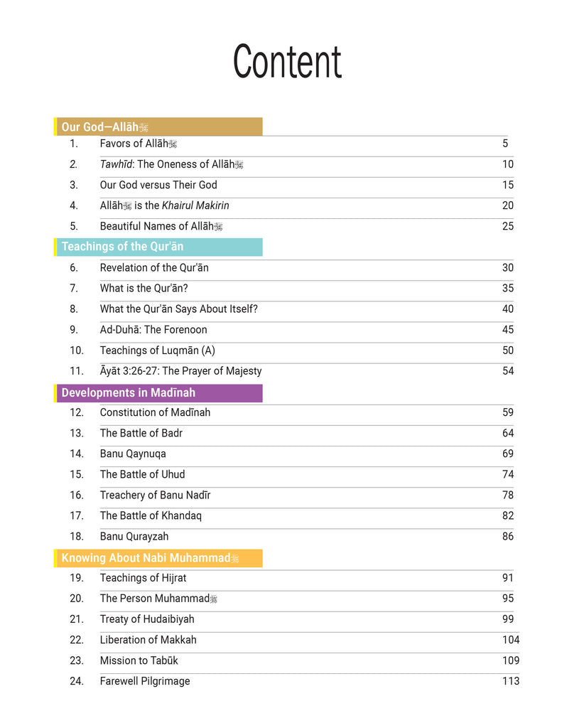Image resolution: width=562 pixels, height=728 pixels.
Task: Open "Revelation of the Qur'ān" chapter
Action: (x=154, y=268)
